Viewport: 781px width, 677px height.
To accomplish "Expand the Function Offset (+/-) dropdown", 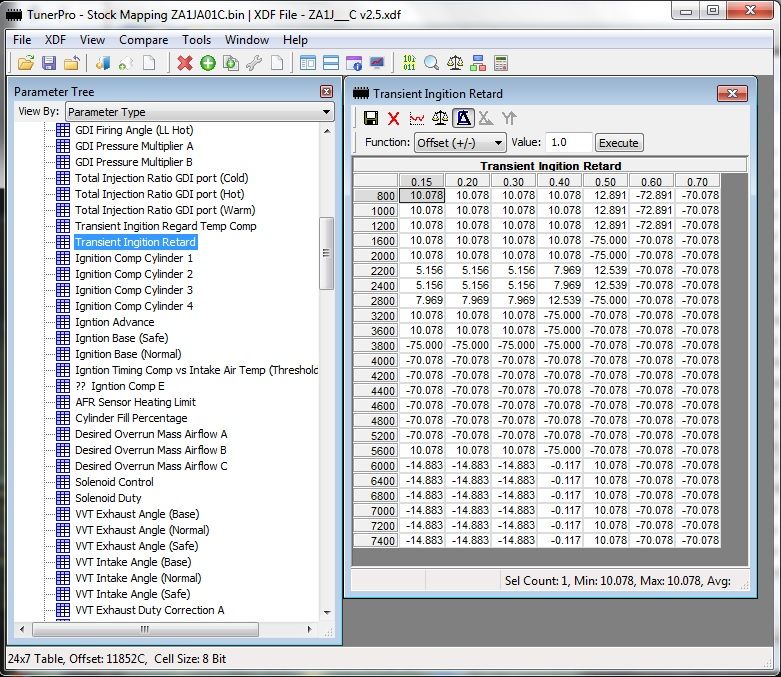I will 460,143.
